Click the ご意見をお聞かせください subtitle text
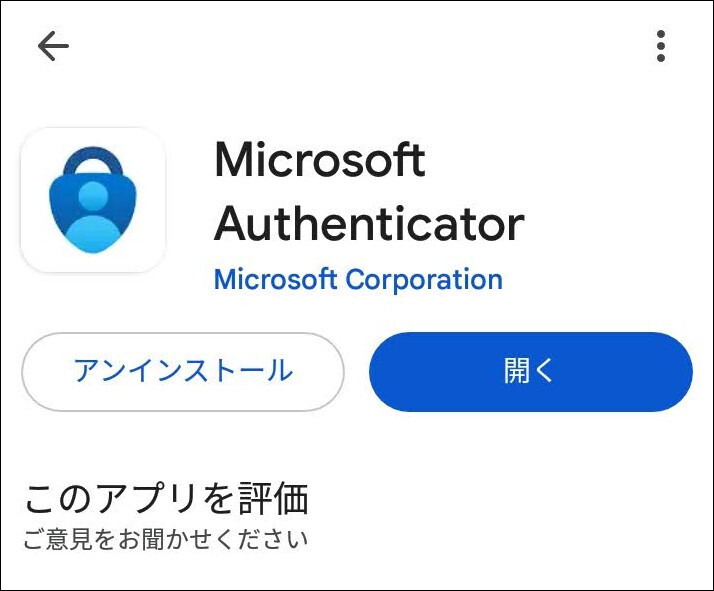714x591 pixels. pyautogui.click(x=166, y=540)
